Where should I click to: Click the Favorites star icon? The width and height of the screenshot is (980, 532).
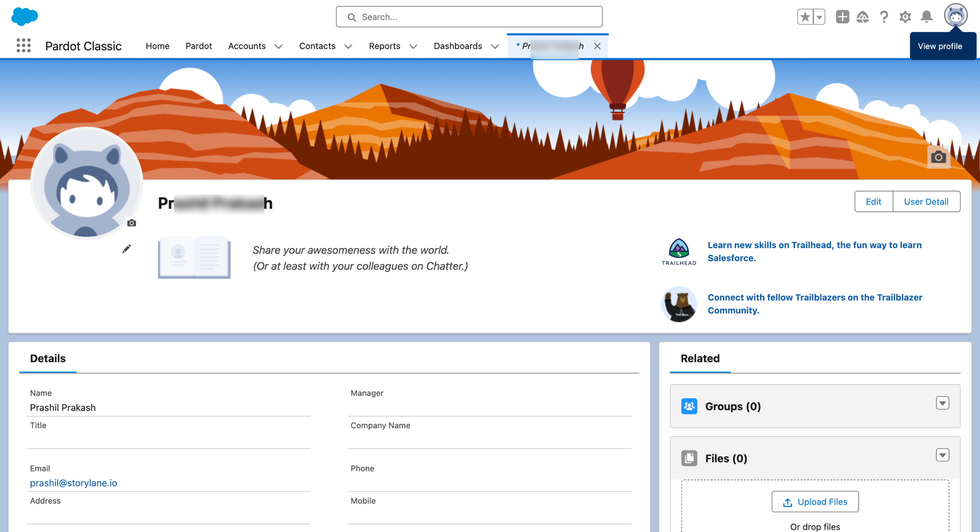(x=805, y=17)
